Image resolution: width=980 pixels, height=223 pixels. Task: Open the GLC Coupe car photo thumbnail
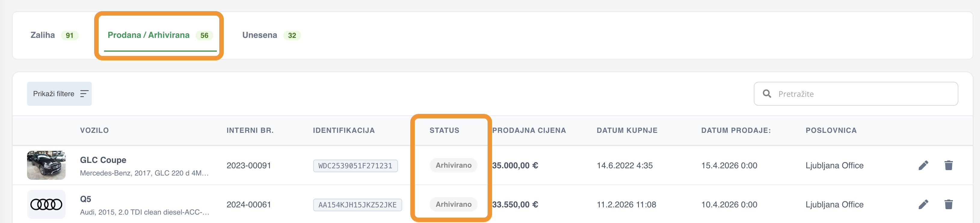[x=46, y=165]
